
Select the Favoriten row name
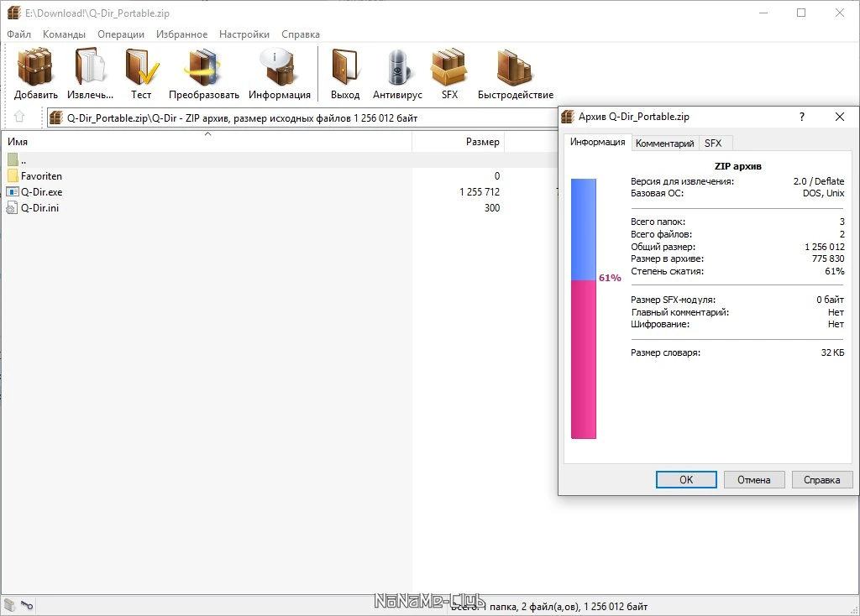coord(41,176)
